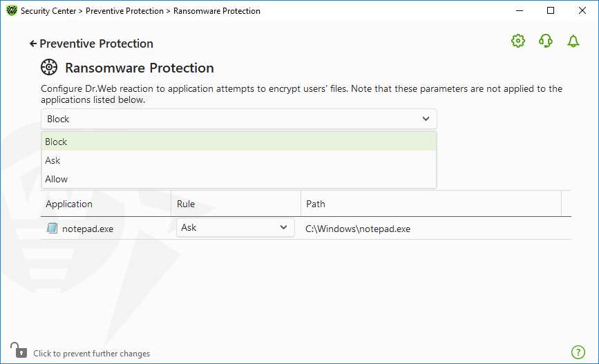Go back using the left arrow icon
599x364 pixels.
33,44
